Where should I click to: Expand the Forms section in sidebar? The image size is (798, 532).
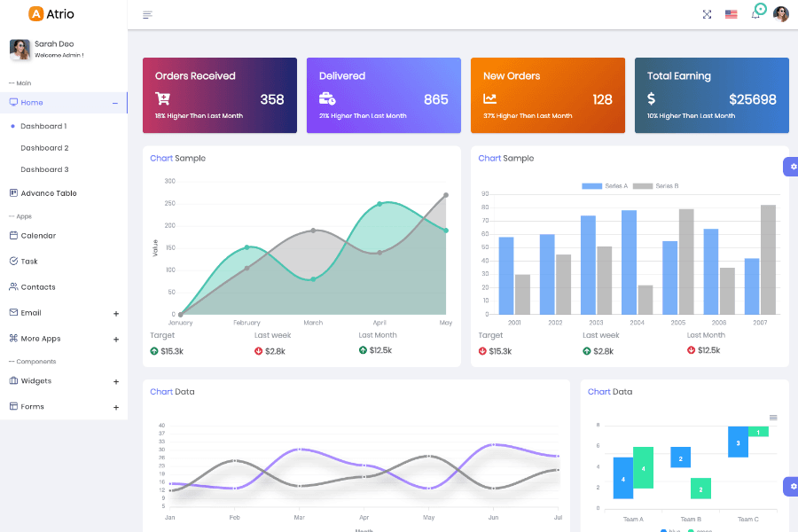click(31, 406)
